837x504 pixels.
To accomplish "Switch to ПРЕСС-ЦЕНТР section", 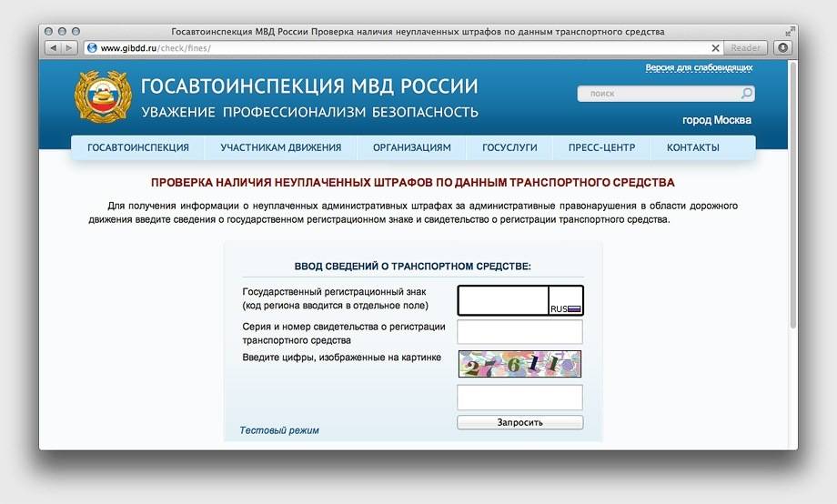I will pyautogui.click(x=601, y=147).
